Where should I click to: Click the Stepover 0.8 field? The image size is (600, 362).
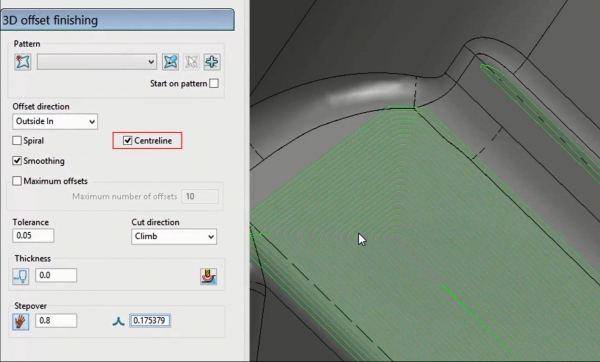pyautogui.click(x=56, y=320)
